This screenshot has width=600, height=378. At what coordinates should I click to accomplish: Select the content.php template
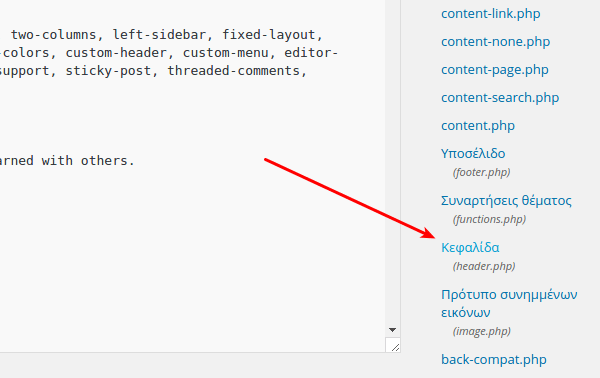[478, 125]
